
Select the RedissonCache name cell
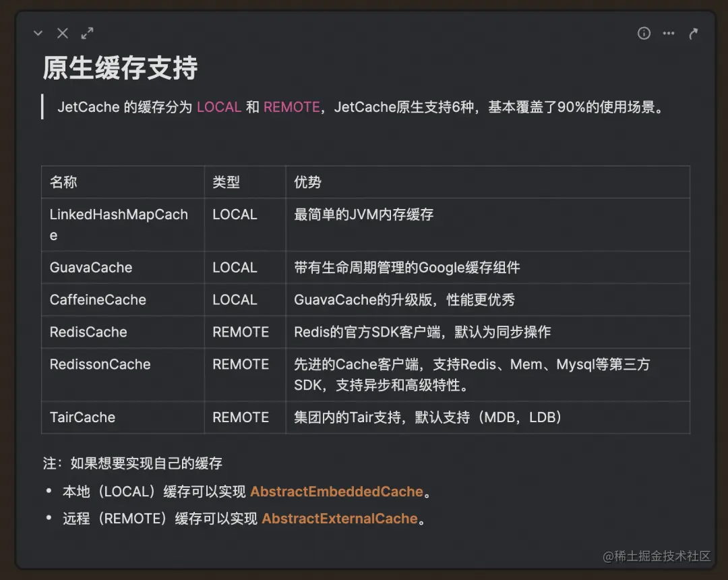(x=123, y=375)
